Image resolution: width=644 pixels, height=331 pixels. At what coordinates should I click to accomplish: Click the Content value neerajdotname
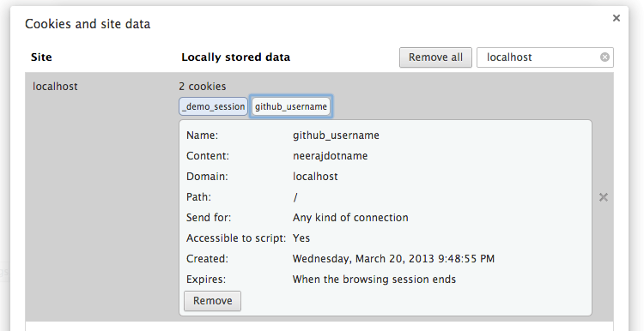pos(331,156)
